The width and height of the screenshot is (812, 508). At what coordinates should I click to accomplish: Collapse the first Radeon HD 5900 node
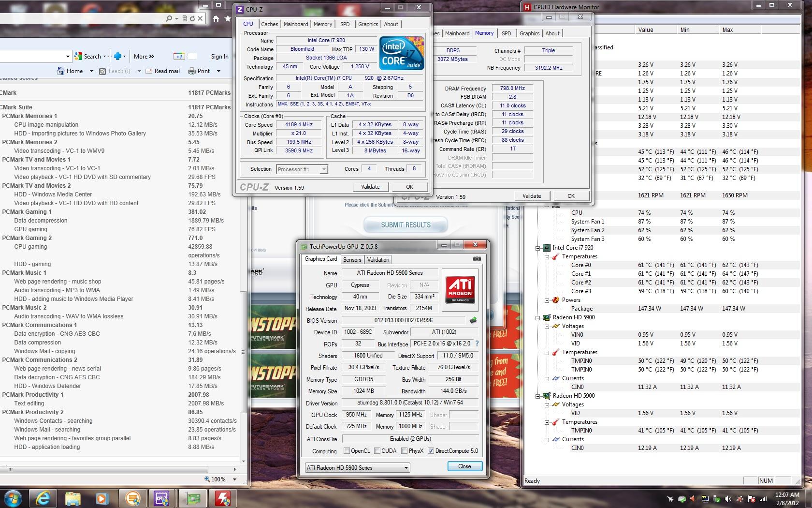(x=537, y=318)
